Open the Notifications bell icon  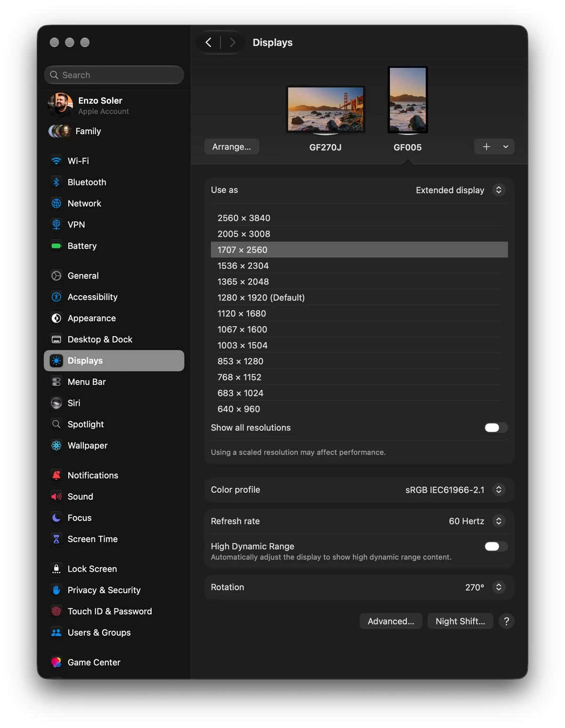[56, 476]
